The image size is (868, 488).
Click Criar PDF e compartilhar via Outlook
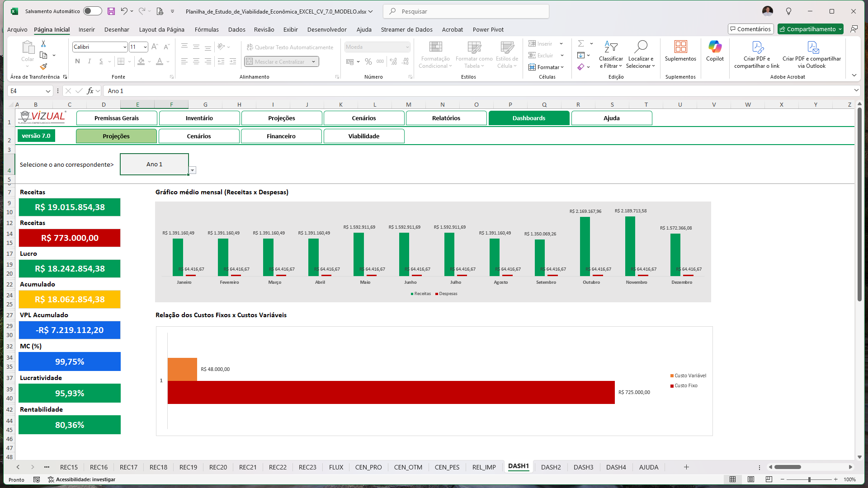click(x=811, y=55)
